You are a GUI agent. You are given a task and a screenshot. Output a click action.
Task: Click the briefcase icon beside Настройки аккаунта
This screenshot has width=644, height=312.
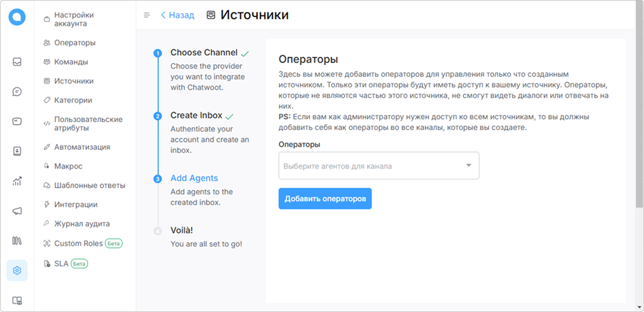tap(47, 20)
